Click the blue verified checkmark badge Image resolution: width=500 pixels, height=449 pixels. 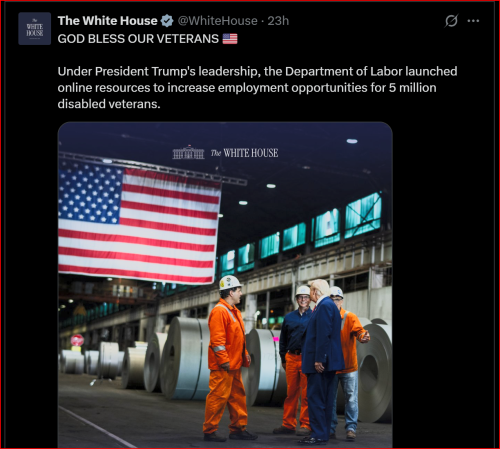pyautogui.click(x=167, y=21)
